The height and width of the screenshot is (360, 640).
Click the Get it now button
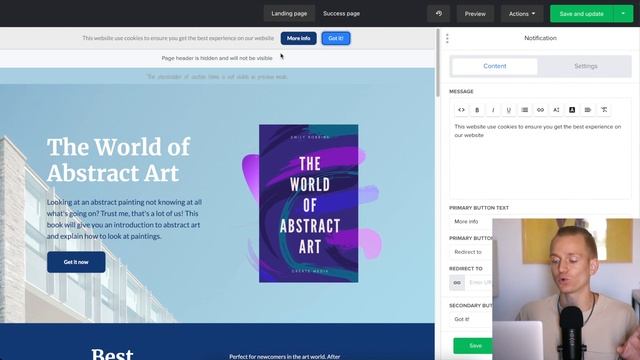tap(76, 262)
